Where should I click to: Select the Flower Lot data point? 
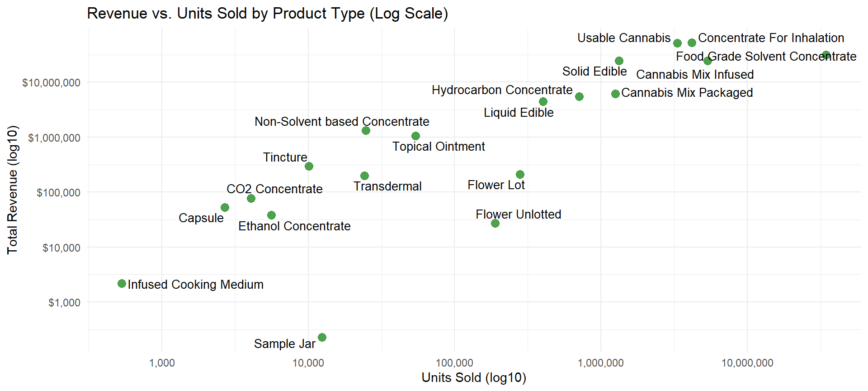tap(520, 174)
